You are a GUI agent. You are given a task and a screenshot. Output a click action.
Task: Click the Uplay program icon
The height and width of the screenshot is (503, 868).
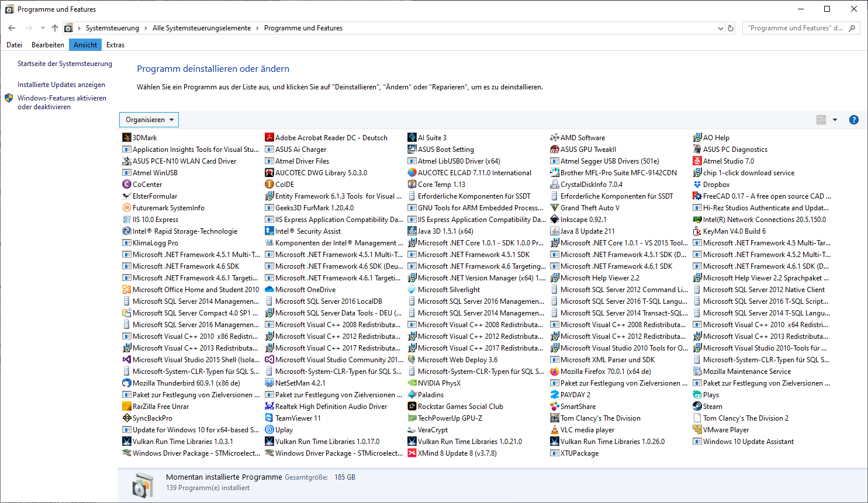[x=269, y=430]
